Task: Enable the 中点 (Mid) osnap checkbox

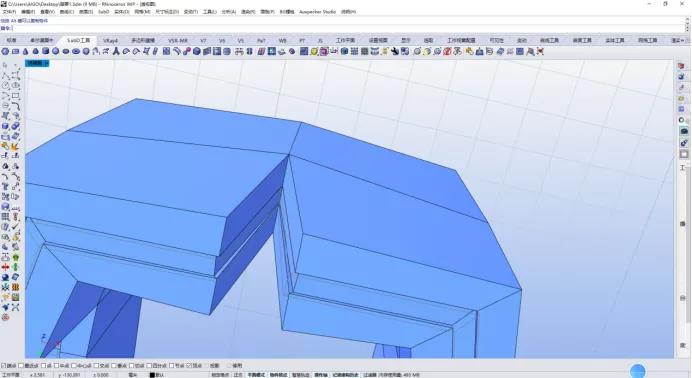Action: pos(56,366)
